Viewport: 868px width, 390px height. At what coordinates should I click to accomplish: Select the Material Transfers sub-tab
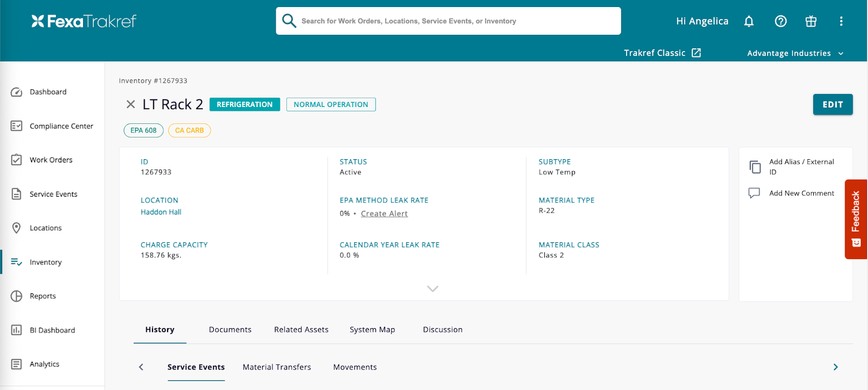pyautogui.click(x=277, y=367)
